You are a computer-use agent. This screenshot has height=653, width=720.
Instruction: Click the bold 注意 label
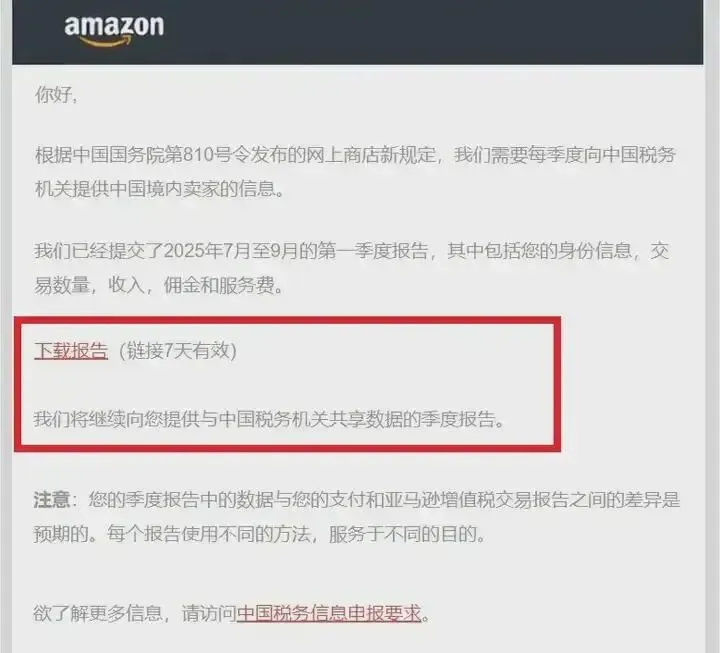click(x=51, y=500)
